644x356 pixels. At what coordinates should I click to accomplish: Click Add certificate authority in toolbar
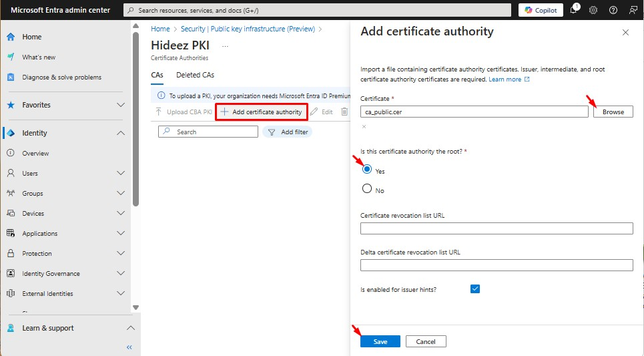coord(262,112)
